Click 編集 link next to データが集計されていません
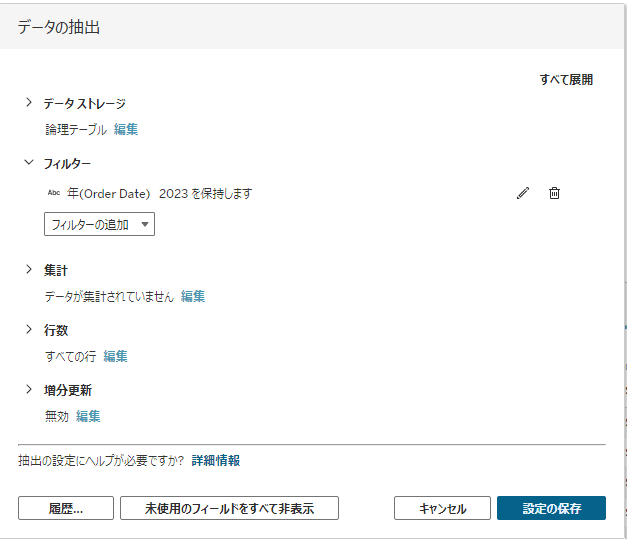The height and width of the screenshot is (539, 627). (193, 296)
